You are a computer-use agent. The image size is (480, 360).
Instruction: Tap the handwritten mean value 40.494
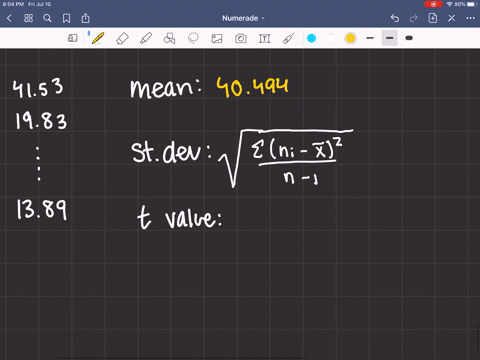point(252,87)
